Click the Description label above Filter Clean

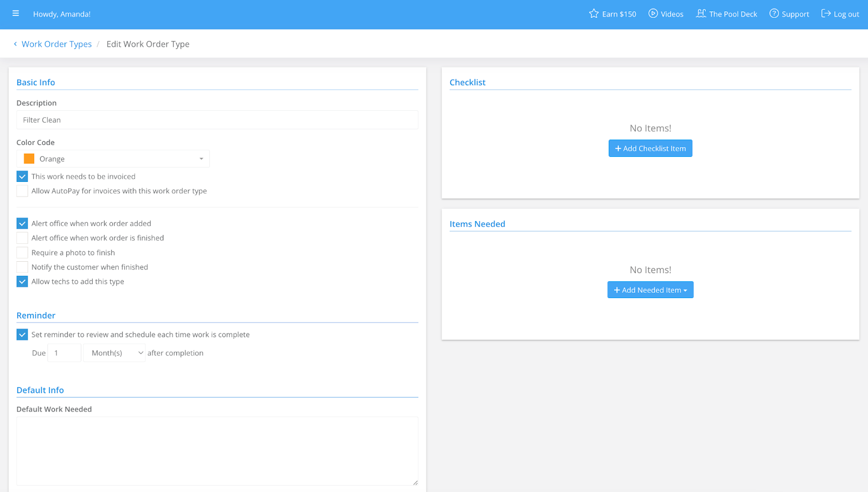click(x=36, y=103)
